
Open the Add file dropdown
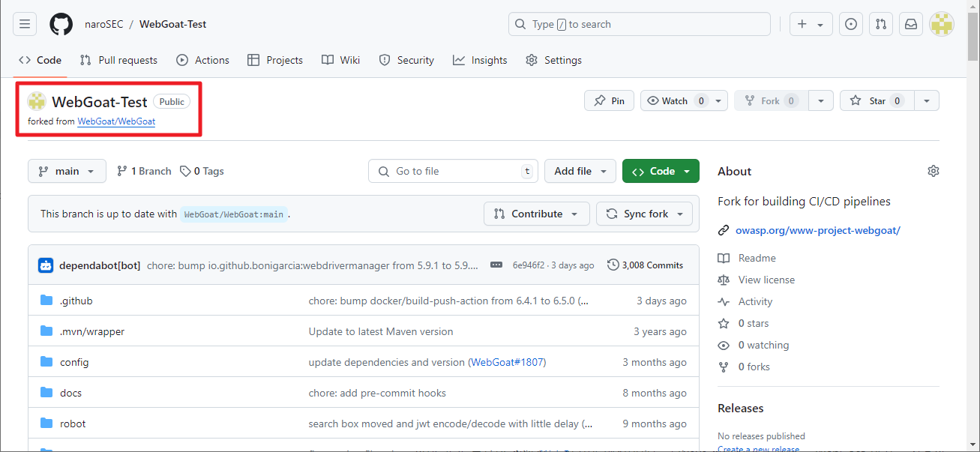coord(580,171)
